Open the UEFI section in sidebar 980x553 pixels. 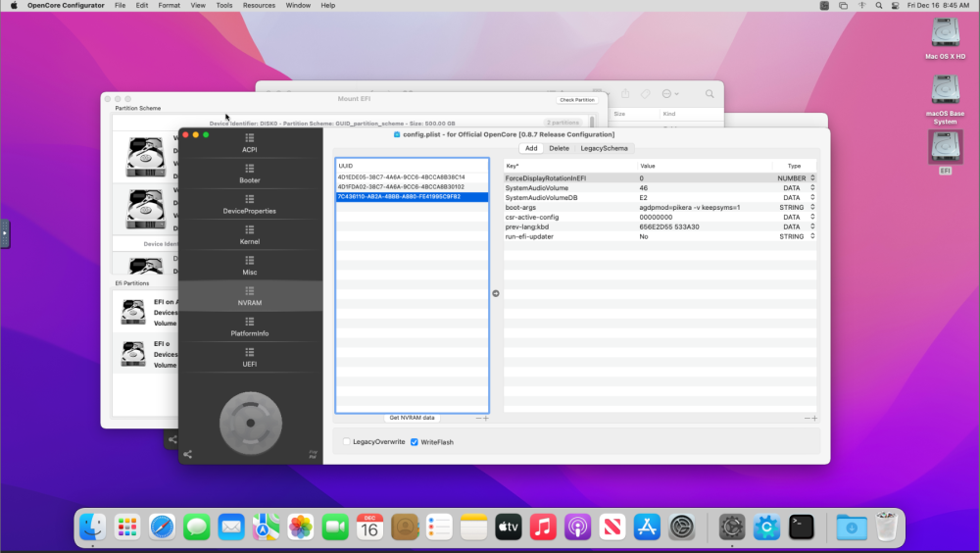(249, 358)
